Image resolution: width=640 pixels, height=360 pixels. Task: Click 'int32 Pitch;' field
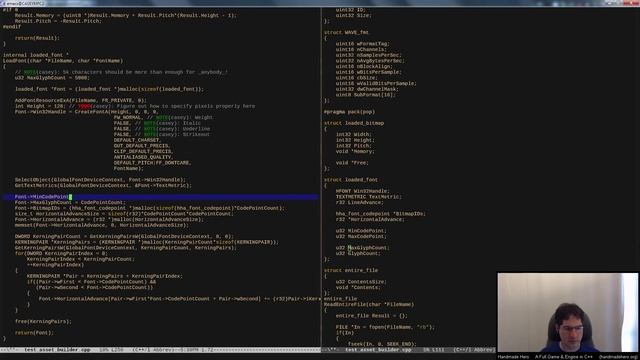click(354, 146)
